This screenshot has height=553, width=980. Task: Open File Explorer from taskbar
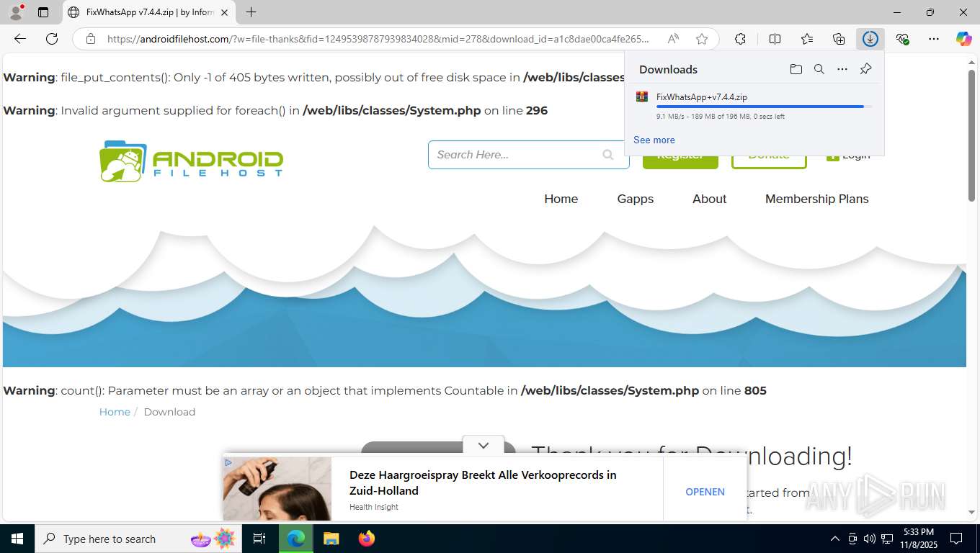pos(331,539)
